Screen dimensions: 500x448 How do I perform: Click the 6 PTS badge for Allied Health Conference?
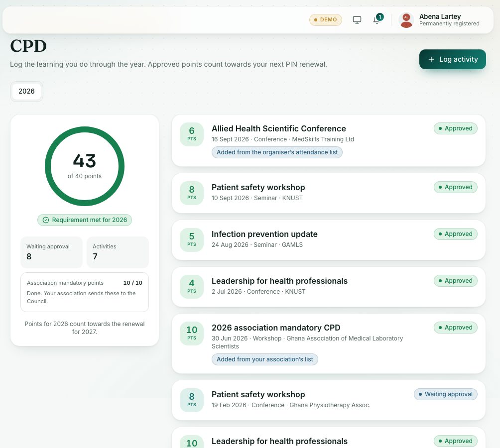coord(192,134)
